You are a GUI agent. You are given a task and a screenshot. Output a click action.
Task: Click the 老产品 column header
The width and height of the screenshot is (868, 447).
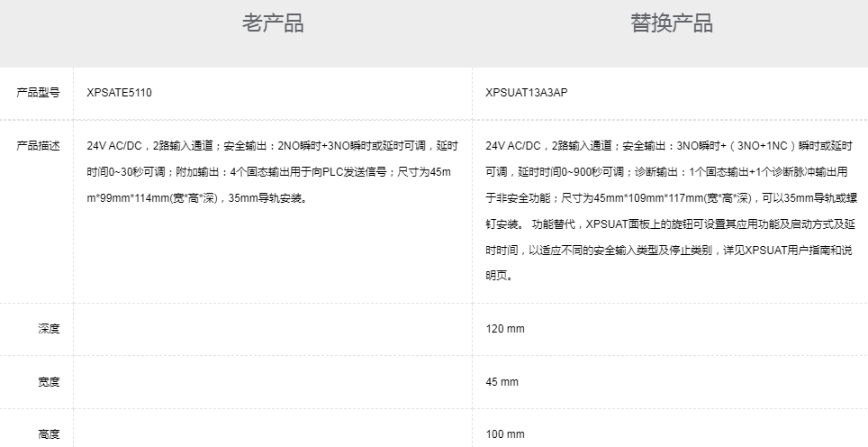tap(272, 23)
